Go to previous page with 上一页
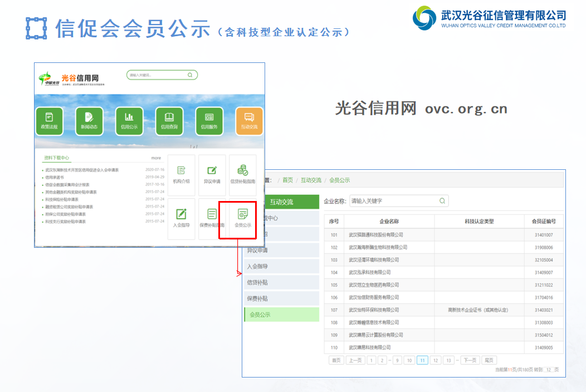Screen dimensions: 586x392 355,360
